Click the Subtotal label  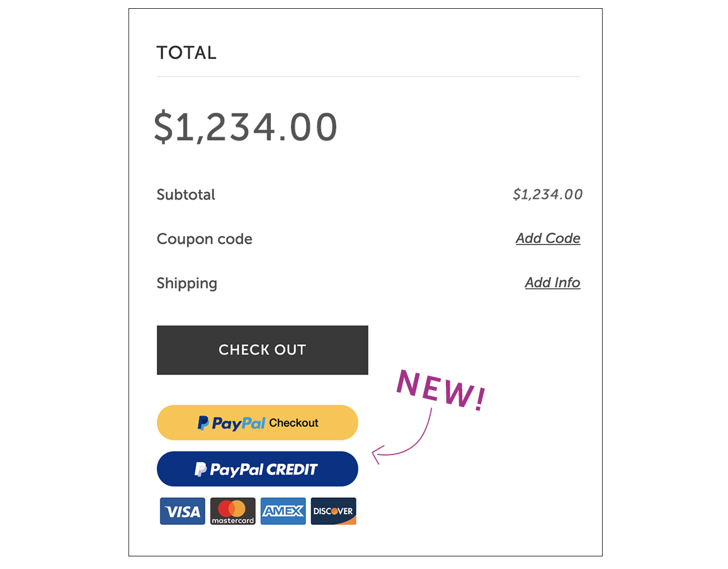click(186, 194)
